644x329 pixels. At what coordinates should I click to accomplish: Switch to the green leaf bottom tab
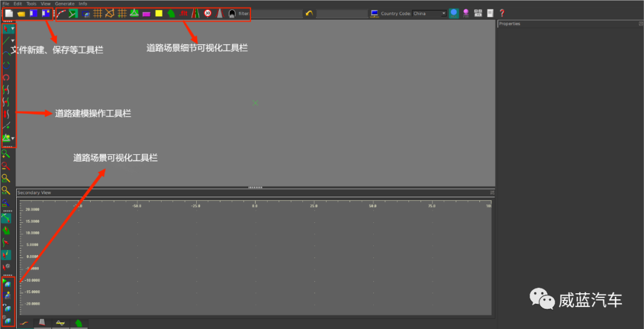tap(79, 323)
